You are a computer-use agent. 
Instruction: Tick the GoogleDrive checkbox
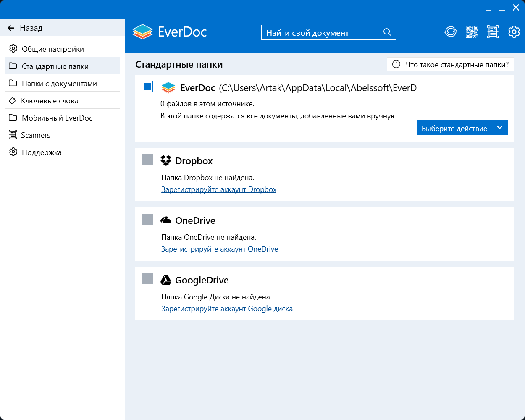click(147, 279)
